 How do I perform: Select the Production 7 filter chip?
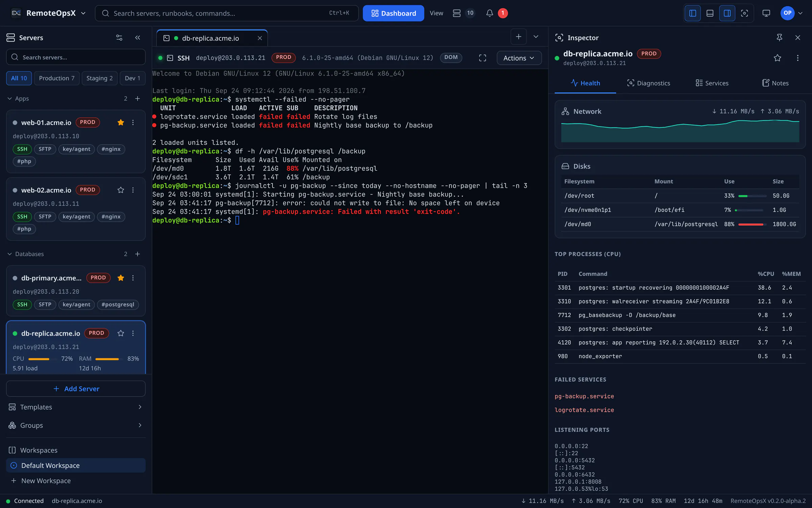click(57, 78)
